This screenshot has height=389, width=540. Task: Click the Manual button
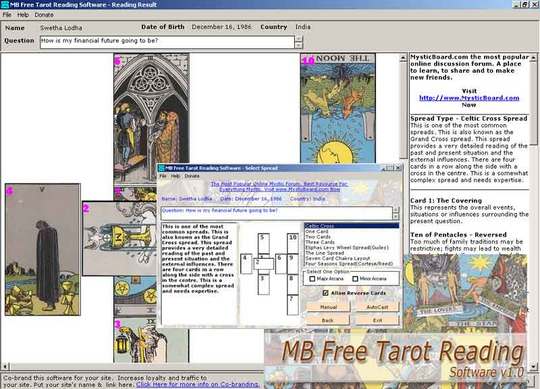click(328, 307)
